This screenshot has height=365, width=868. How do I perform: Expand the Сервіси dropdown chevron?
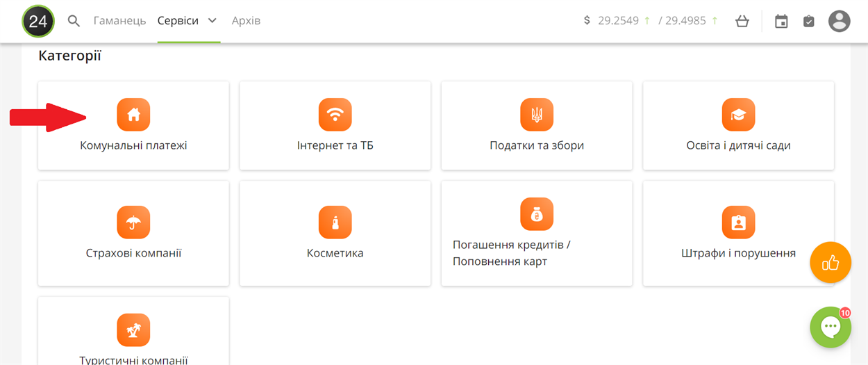point(212,21)
